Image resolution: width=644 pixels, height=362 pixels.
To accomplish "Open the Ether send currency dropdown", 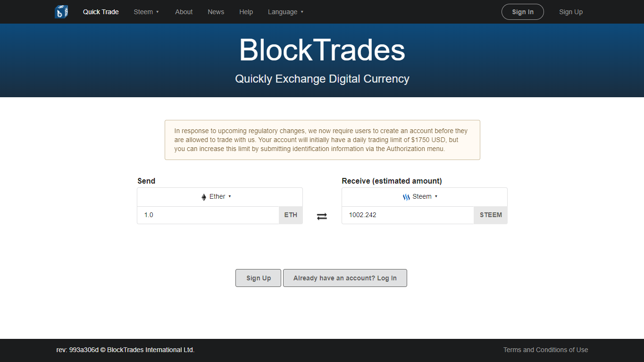I will [220, 197].
